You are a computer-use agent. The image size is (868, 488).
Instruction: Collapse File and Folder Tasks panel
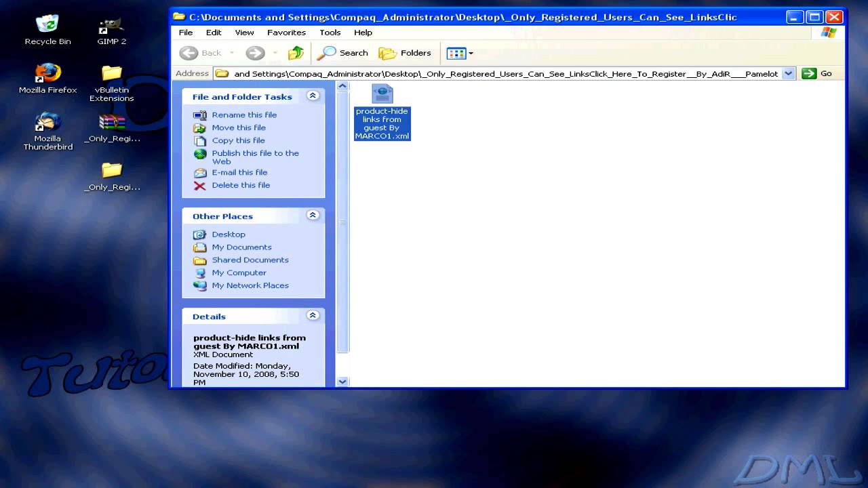(313, 96)
